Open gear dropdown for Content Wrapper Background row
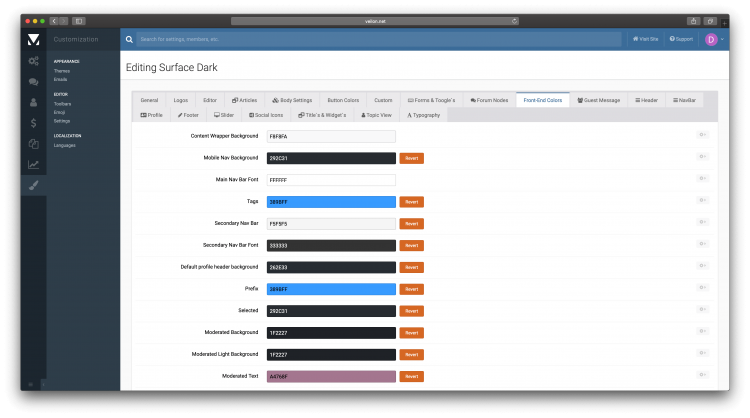 coord(702,135)
